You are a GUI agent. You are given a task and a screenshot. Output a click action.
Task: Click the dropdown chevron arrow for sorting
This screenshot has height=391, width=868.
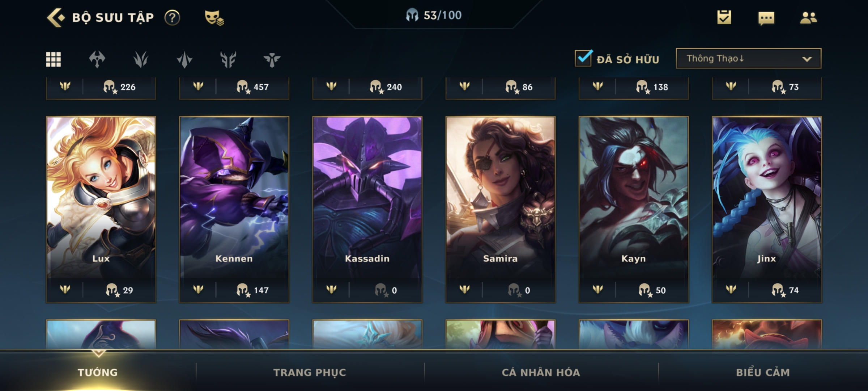coord(807,59)
